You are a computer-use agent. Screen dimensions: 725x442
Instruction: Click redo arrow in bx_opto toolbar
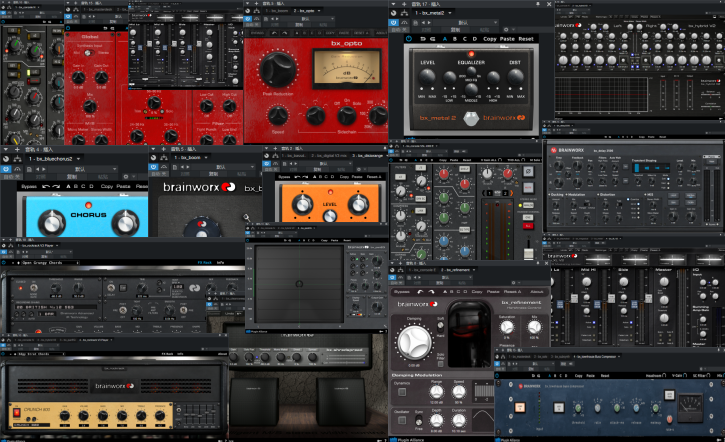(284, 33)
